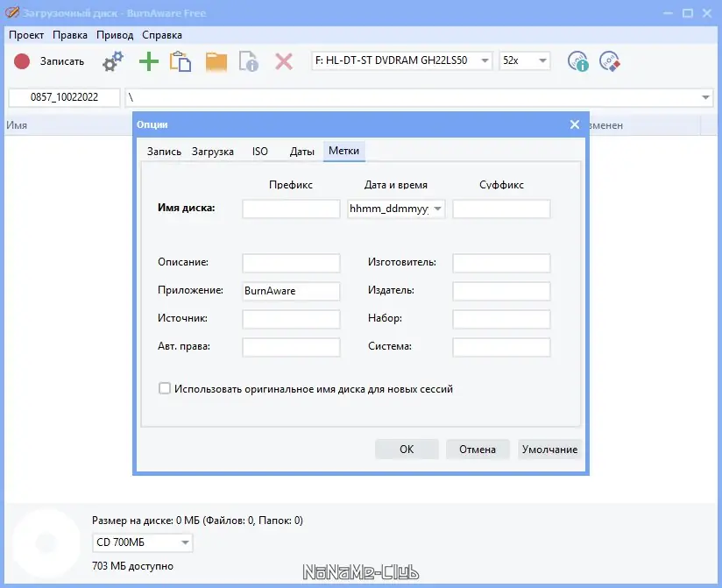Click the Умолчание button
Screen dimensions: 722x588
pyautogui.click(x=549, y=449)
